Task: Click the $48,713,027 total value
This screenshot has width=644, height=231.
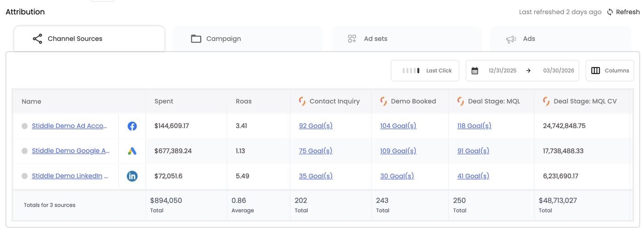Action: [558, 201]
